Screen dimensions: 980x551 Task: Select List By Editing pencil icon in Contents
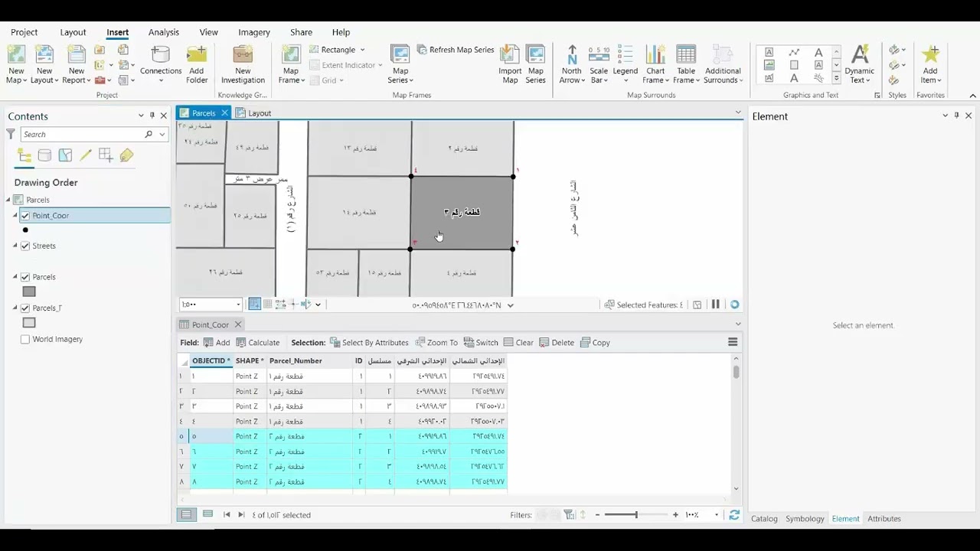coord(86,156)
